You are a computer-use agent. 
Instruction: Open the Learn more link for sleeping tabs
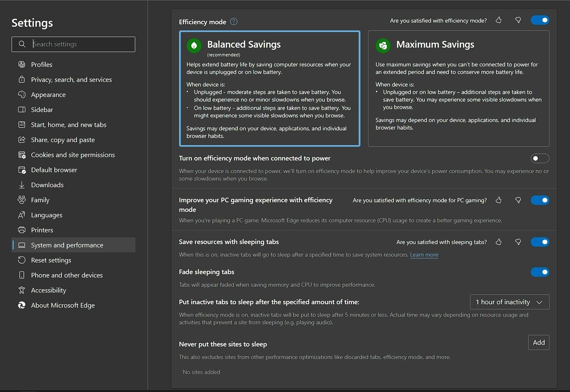coord(424,255)
